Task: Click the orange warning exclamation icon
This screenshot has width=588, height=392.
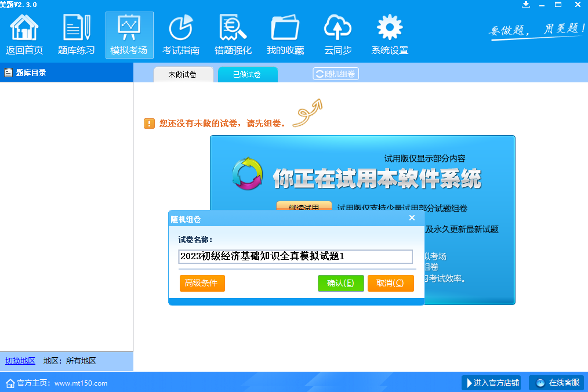Action: [149, 124]
